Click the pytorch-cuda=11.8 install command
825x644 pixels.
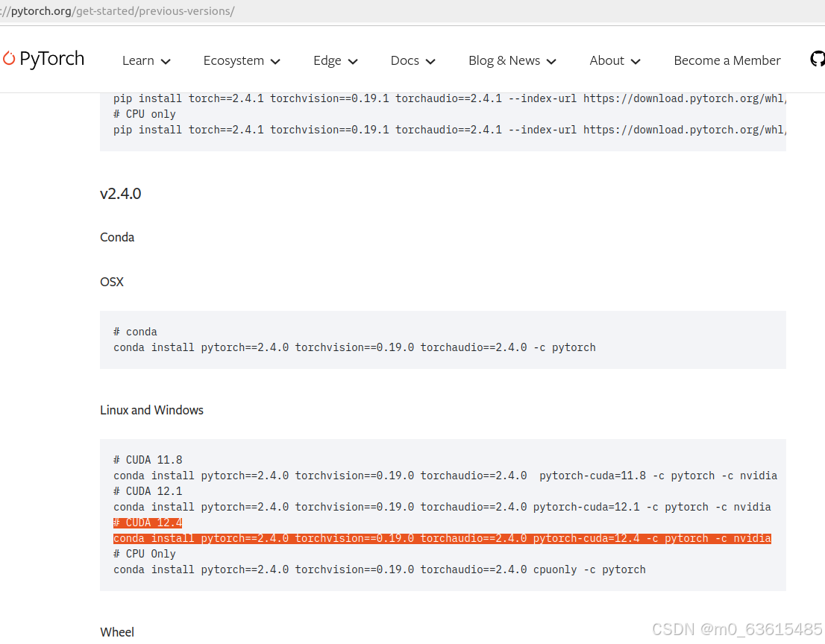(x=445, y=476)
